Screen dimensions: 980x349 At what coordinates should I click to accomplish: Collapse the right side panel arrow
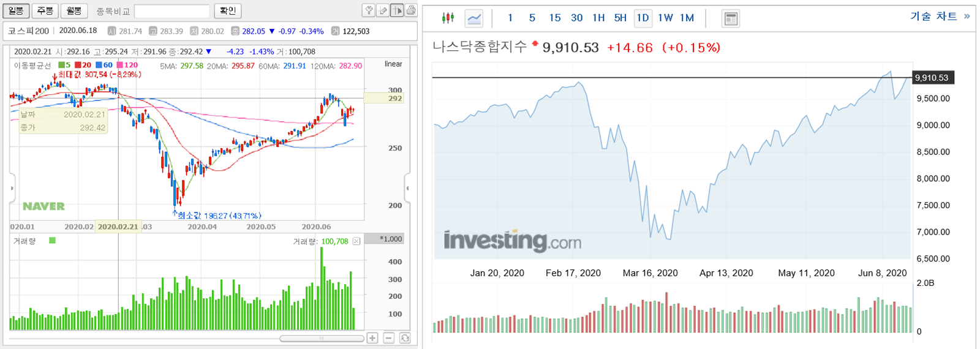[407, 188]
